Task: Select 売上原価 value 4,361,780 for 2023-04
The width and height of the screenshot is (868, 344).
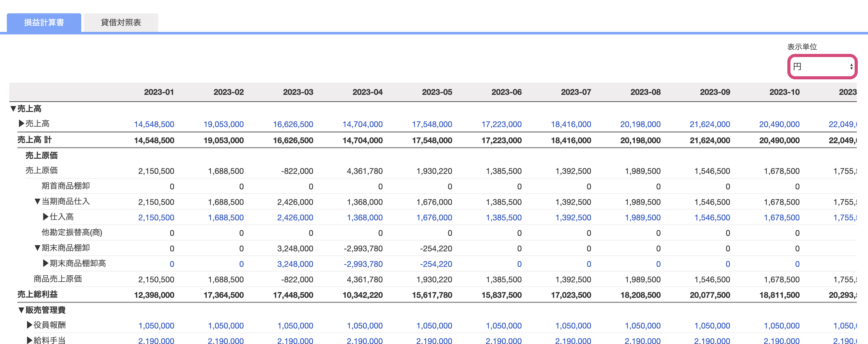Action: [365, 171]
